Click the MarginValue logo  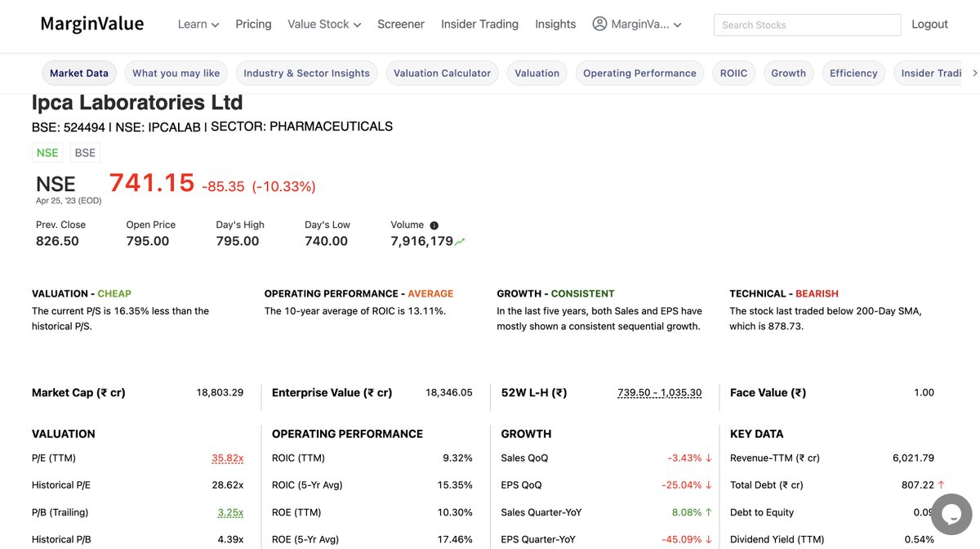[91, 23]
